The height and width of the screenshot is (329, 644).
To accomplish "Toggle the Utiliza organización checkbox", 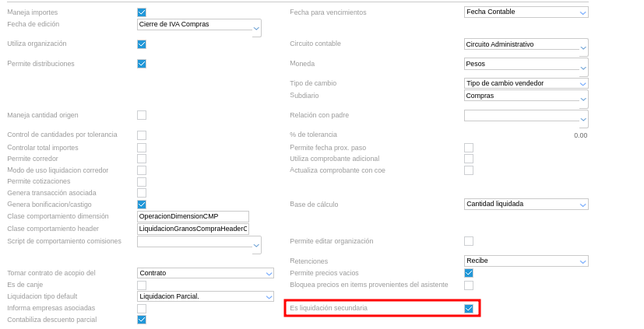I will click(x=142, y=44).
